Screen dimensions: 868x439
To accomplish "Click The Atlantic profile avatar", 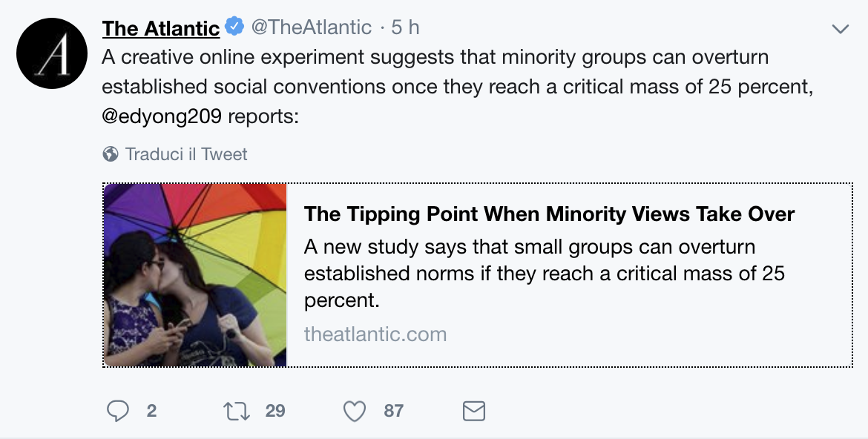I will [x=53, y=53].
